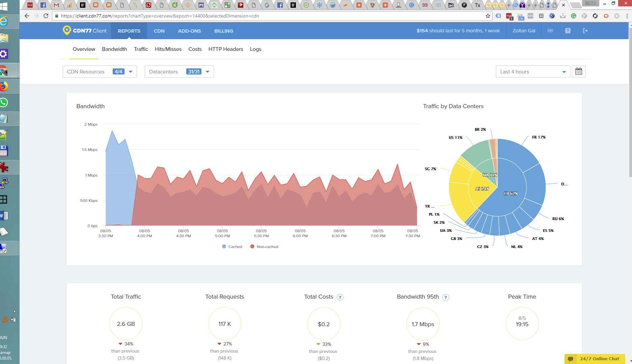This screenshot has width=632, height=364.
Task: Launch Internet Explorer from the taskbar
Action: pyautogui.click(x=4, y=22)
